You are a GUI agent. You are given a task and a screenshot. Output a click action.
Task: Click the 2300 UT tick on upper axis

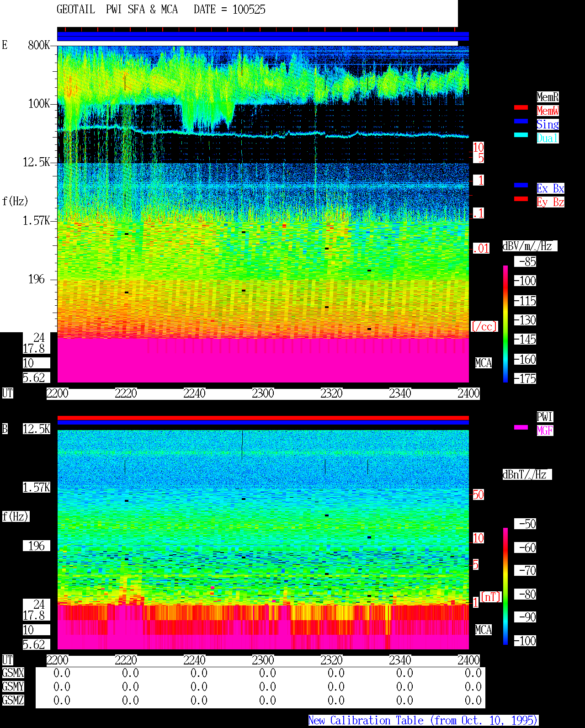[x=263, y=393]
